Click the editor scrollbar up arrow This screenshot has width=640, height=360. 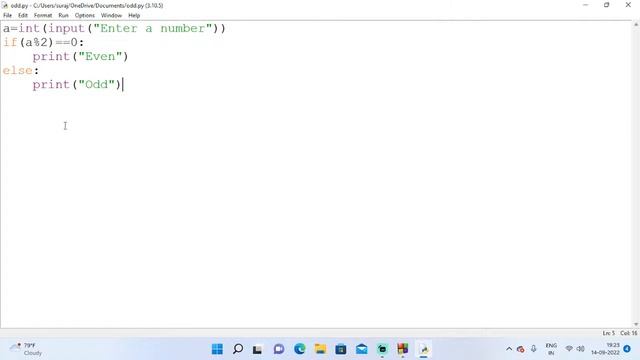[x=636, y=25]
